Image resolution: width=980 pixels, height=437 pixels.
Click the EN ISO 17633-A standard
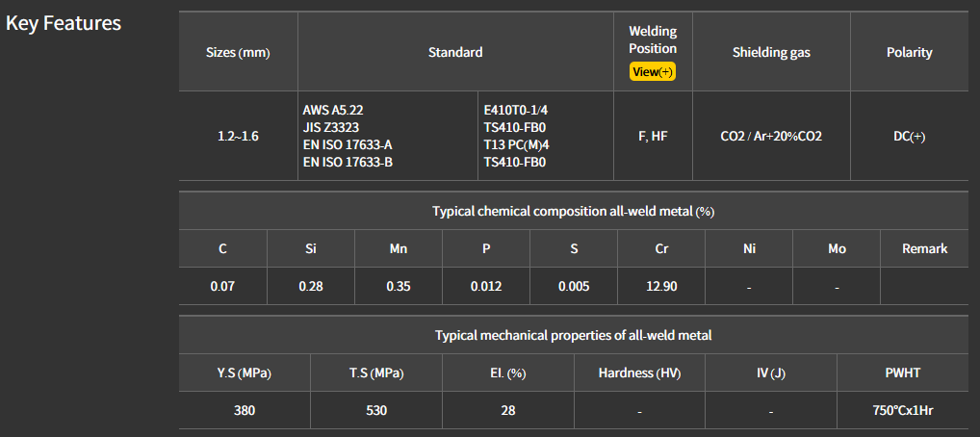[348, 144]
